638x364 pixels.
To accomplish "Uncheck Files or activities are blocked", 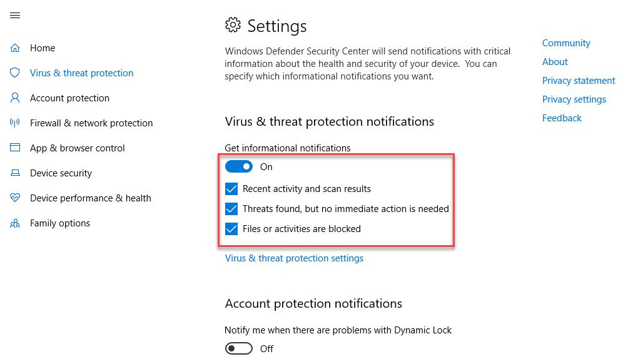I will [231, 229].
